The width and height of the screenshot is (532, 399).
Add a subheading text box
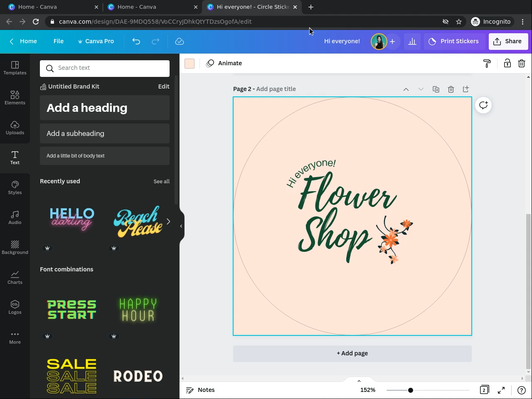tap(105, 133)
